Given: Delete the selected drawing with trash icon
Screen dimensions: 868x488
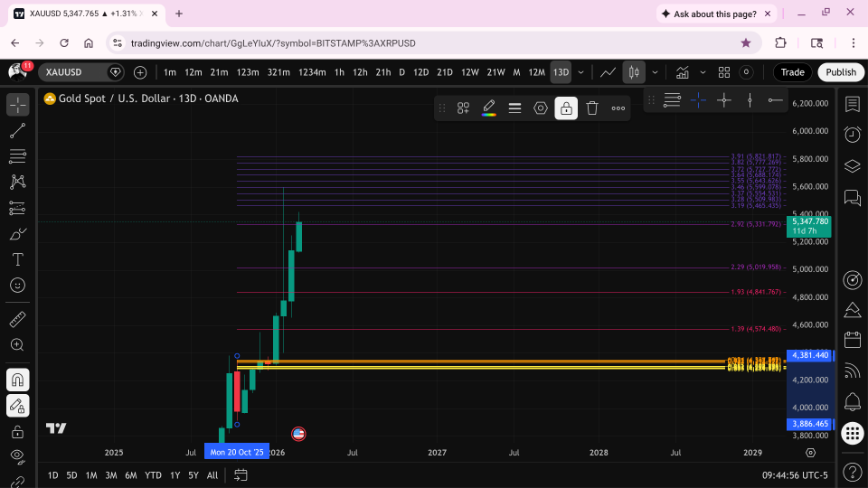Looking at the screenshot, I should [x=591, y=108].
